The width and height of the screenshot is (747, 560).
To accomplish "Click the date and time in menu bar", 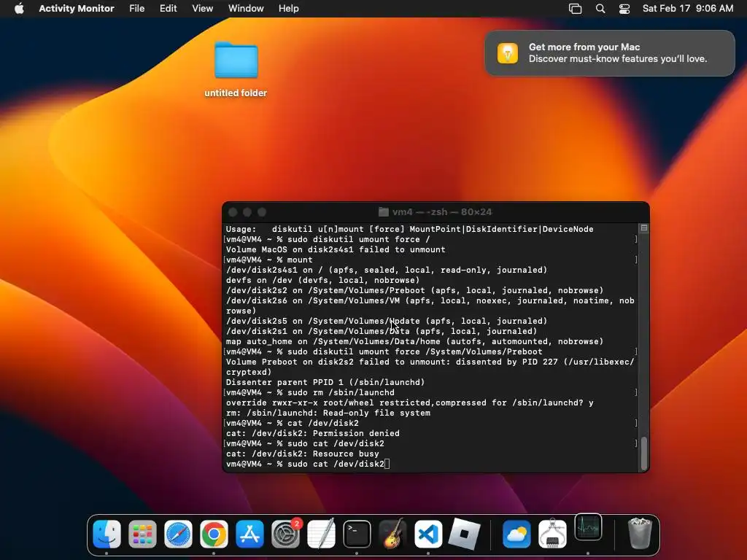I will [x=687, y=8].
